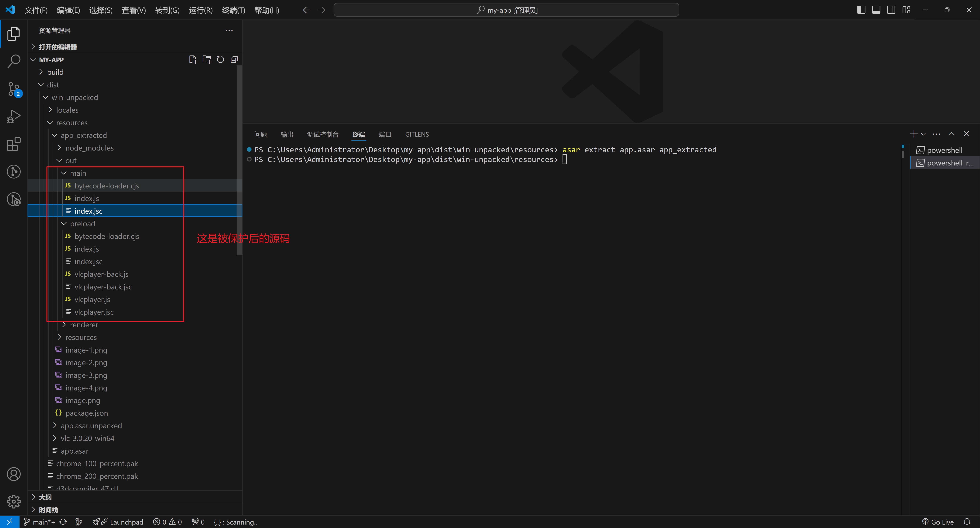Open errors and warnings count in status bar
980x528 pixels.
pyautogui.click(x=167, y=522)
